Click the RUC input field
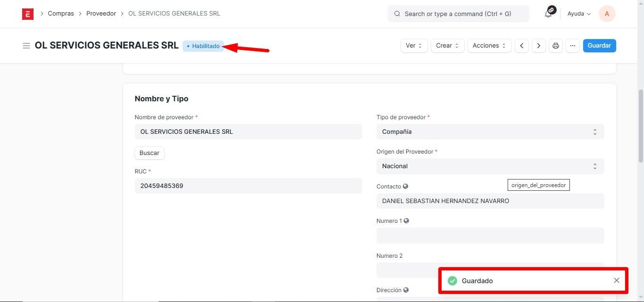 (248, 186)
